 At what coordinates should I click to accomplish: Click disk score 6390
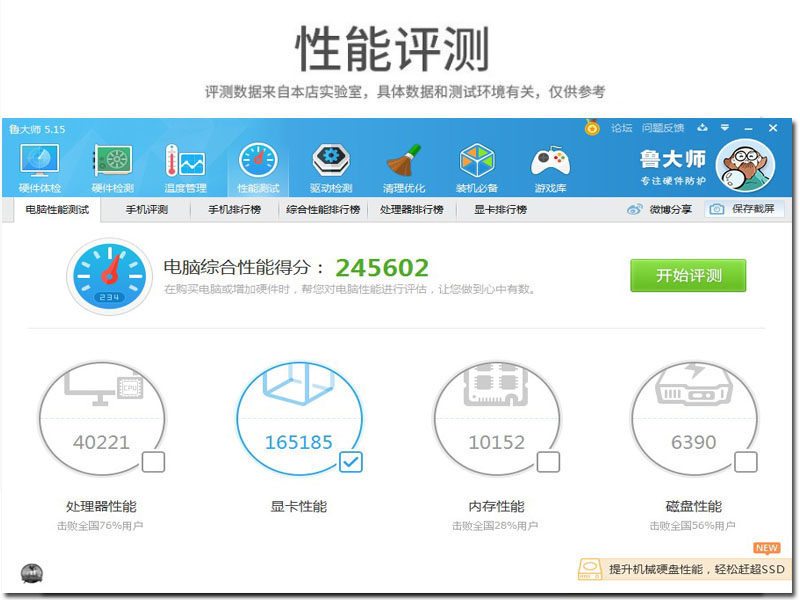click(694, 442)
